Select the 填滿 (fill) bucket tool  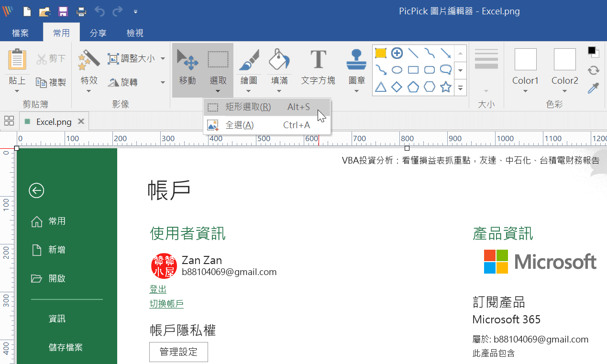point(279,60)
